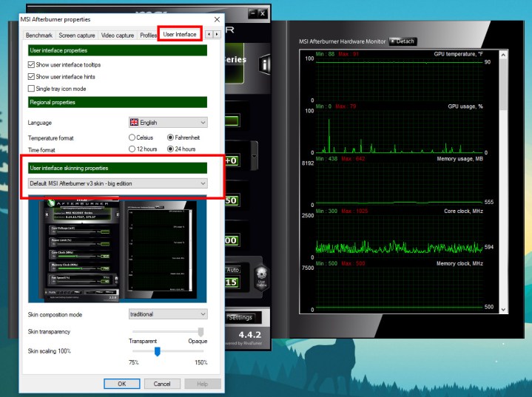Select Celsius temperature format
Image resolution: width=532 pixels, height=397 pixels.
pos(132,138)
